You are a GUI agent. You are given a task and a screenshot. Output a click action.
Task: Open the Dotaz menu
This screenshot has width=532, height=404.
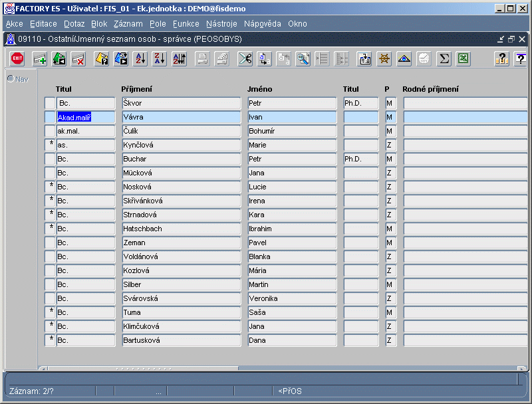click(74, 24)
